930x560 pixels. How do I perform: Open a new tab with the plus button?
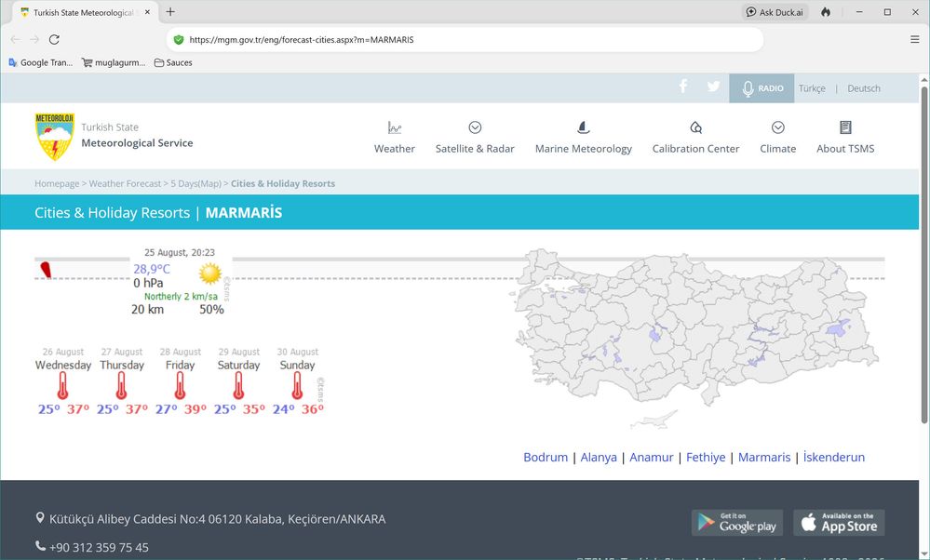170,12
